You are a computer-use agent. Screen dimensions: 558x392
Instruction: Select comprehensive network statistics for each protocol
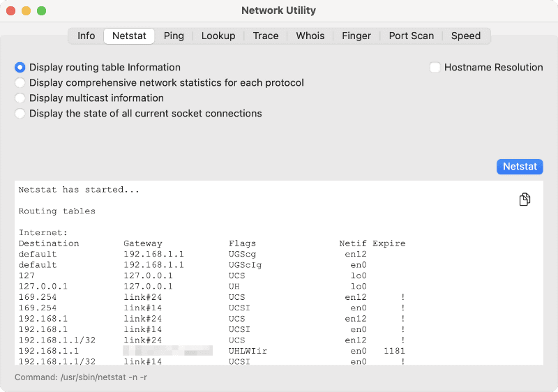pos(20,83)
